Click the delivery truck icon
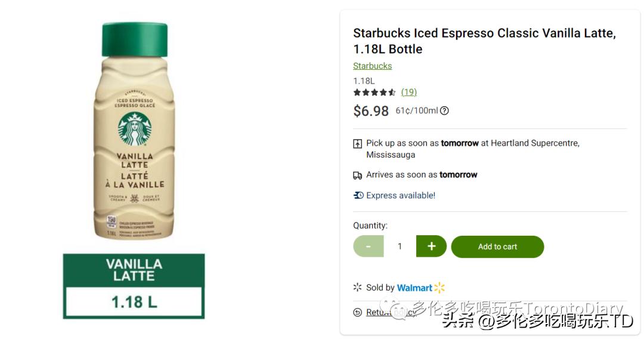Screen dimensions: 644x339 pyautogui.click(x=358, y=175)
